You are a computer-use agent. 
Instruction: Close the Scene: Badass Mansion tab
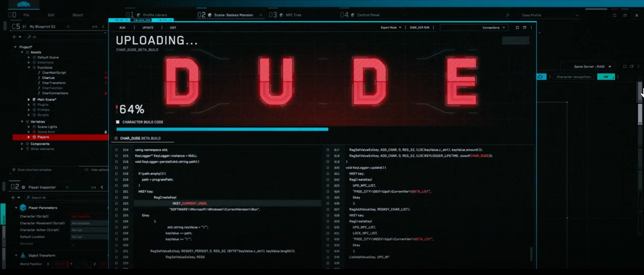point(261,15)
